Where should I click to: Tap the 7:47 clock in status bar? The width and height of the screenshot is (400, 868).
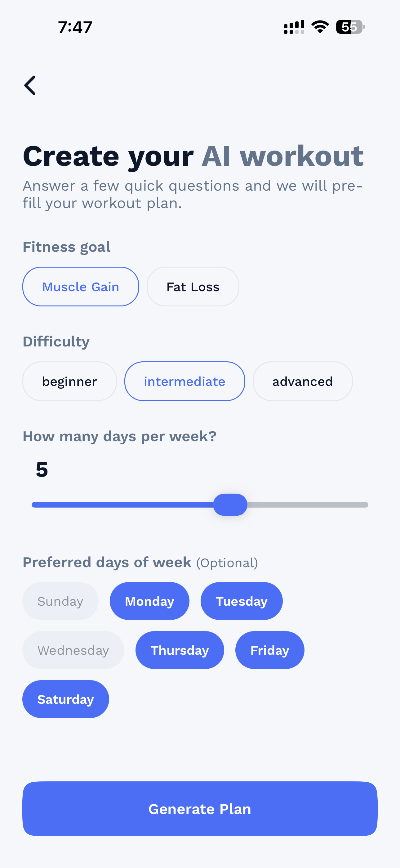click(x=75, y=27)
